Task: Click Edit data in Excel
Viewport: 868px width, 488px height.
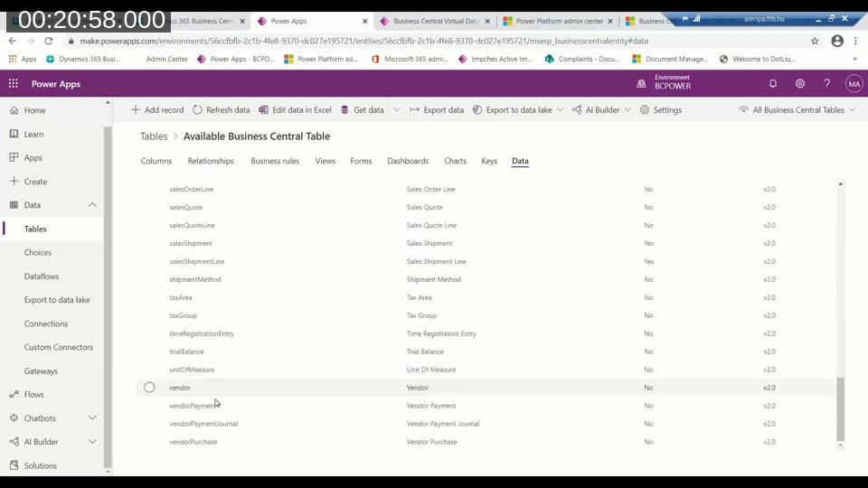Action: pos(295,110)
